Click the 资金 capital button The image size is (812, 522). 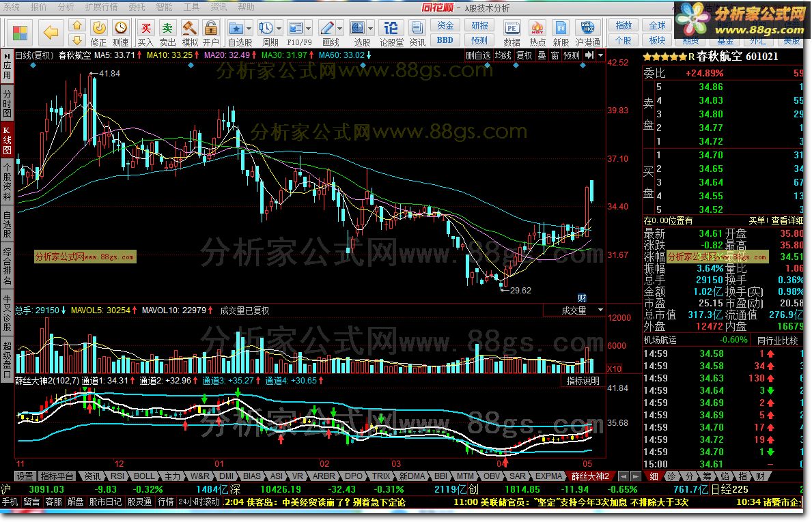(x=445, y=25)
